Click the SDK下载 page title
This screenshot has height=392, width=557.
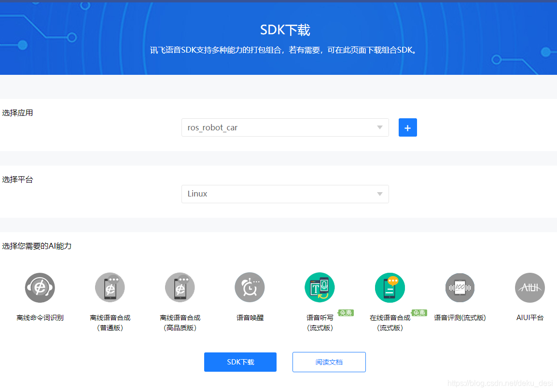[285, 30]
